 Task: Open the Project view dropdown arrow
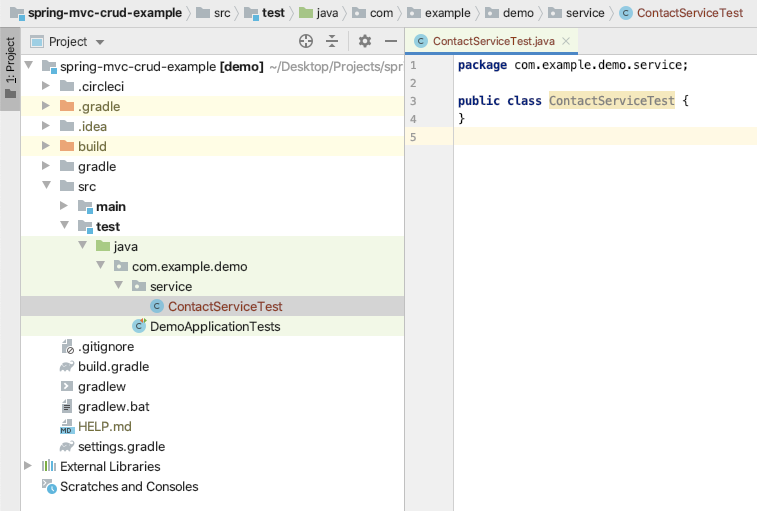coord(100,42)
